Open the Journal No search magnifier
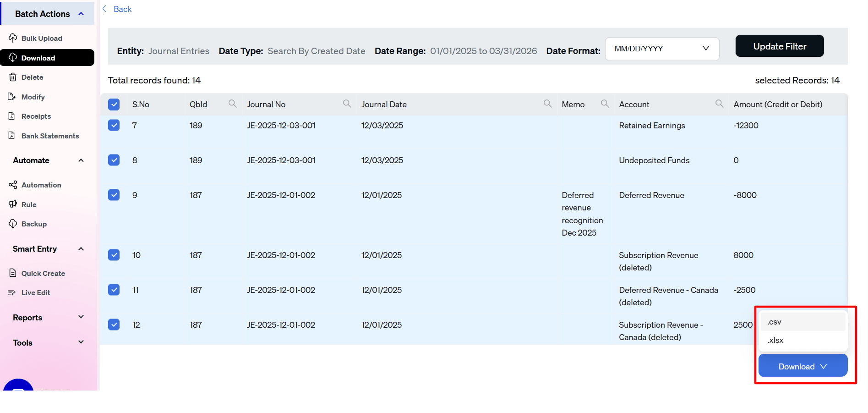Image resolution: width=868 pixels, height=413 pixels. (347, 104)
